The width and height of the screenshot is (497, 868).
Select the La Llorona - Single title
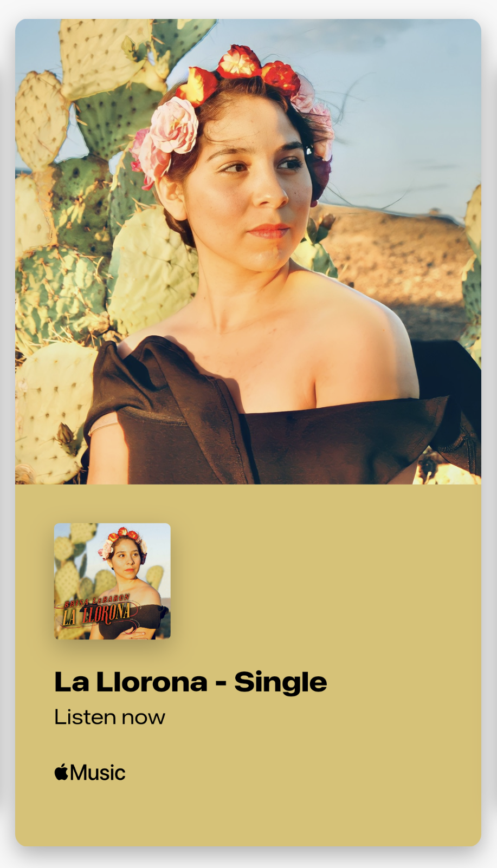(x=191, y=682)
